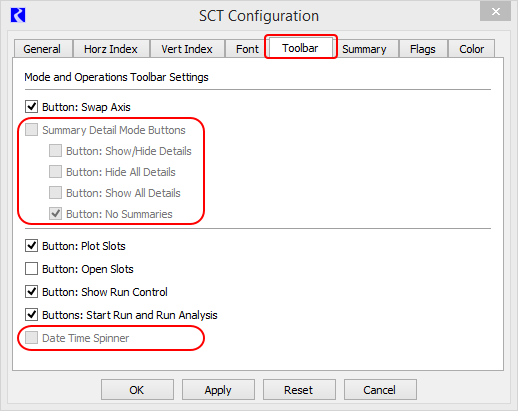Click the Reset button
This screenshot has width=518, height=411.
(x=299, y=389)
